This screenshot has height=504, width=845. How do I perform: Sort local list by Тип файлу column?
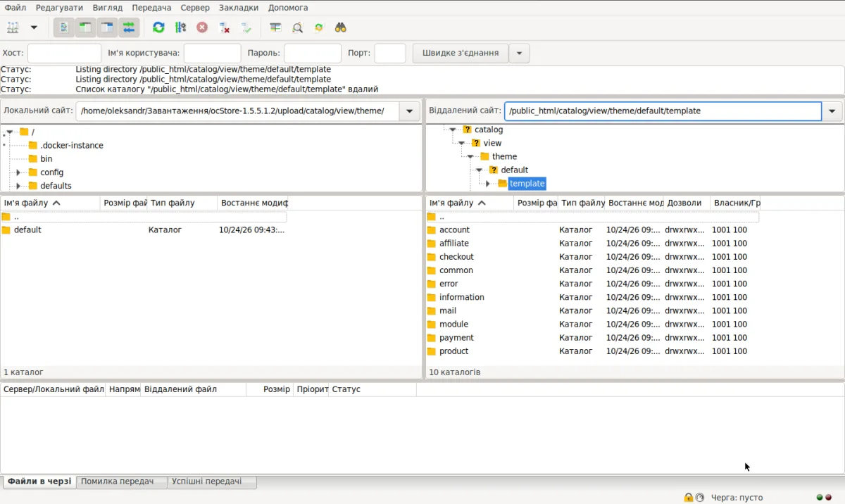tap(182, 203)
